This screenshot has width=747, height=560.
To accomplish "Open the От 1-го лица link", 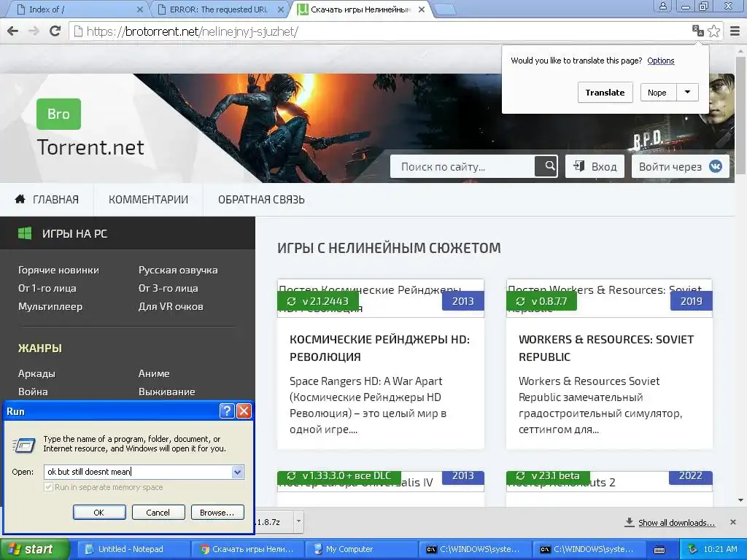I will 47,288.
